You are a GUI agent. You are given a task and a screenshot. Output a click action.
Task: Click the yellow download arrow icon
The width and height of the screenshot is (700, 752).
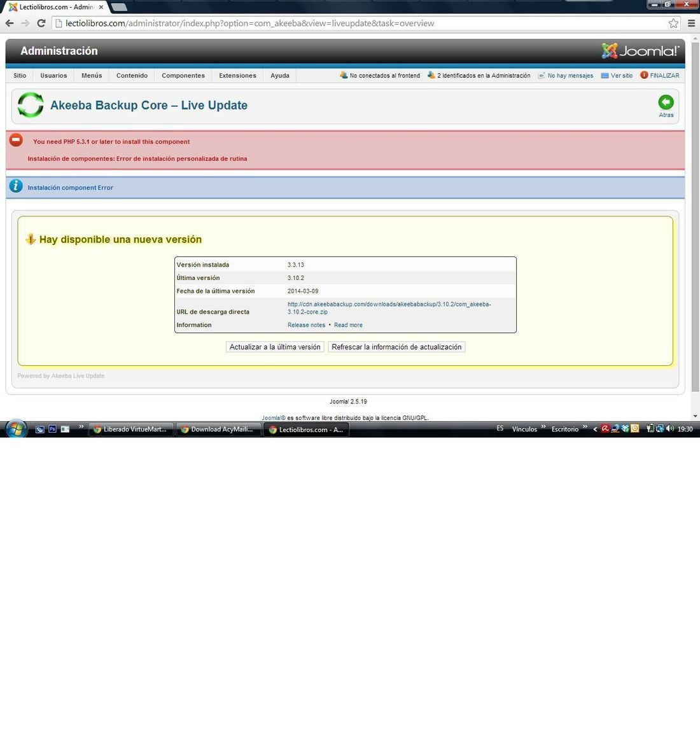click(x=31, y=239)
